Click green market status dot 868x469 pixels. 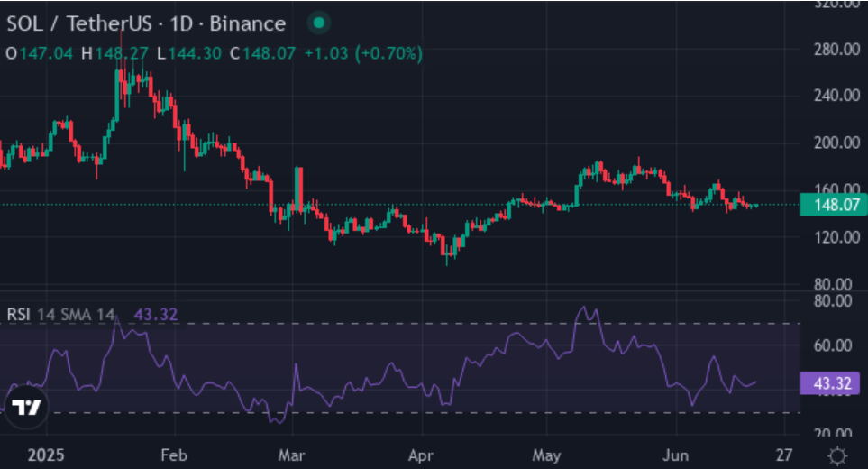click(x=319, y=23)
